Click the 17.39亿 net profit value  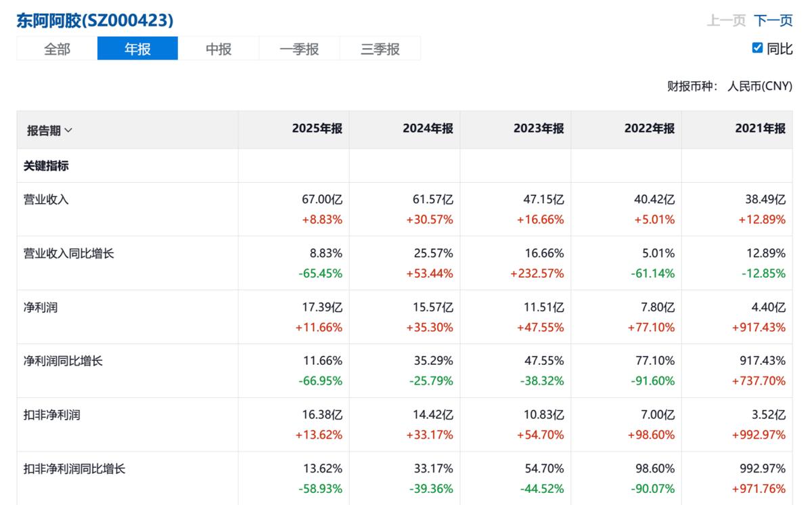322,307
